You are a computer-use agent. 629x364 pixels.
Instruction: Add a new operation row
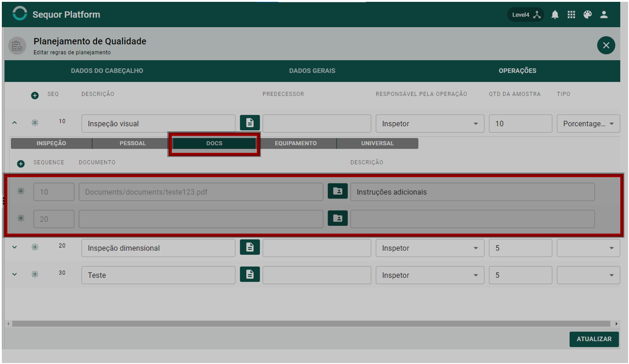35,95
